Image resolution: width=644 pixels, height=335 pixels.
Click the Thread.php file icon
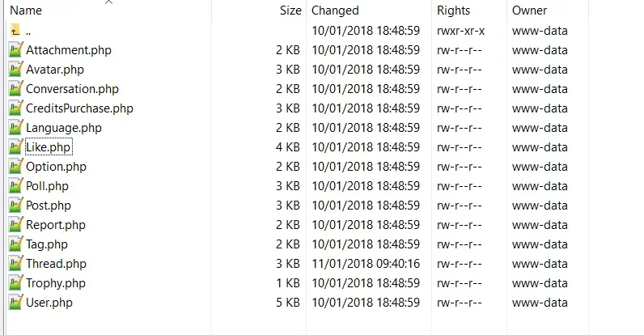[15, 263]
